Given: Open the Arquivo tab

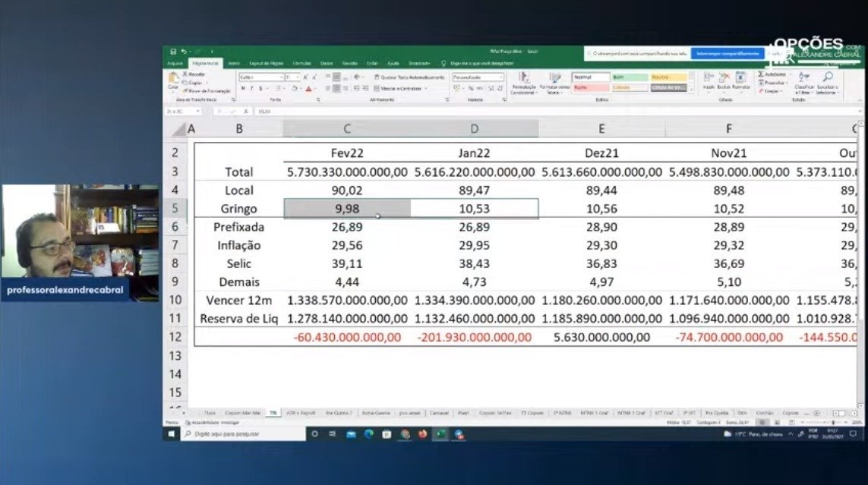Looking at the screenshot, I should [175, 64].
